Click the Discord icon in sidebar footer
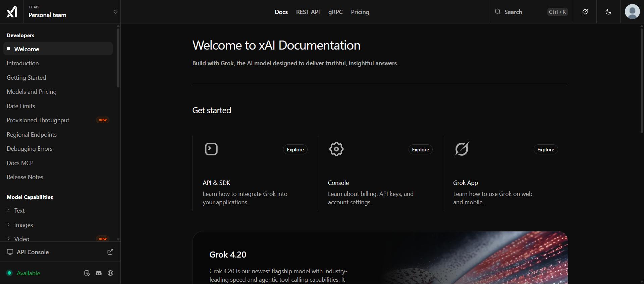 tap(99, 273)
